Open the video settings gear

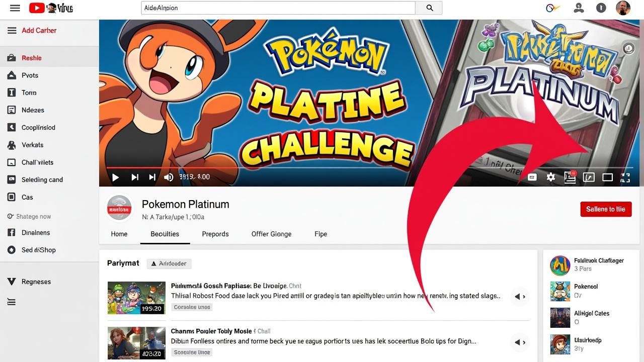tap(551, 177)
